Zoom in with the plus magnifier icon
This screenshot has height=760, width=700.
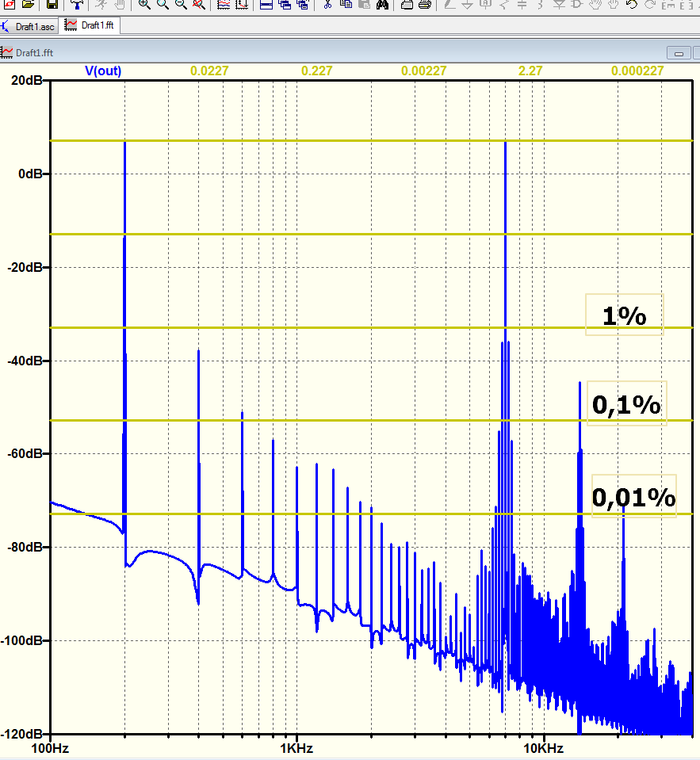[144, 5]
